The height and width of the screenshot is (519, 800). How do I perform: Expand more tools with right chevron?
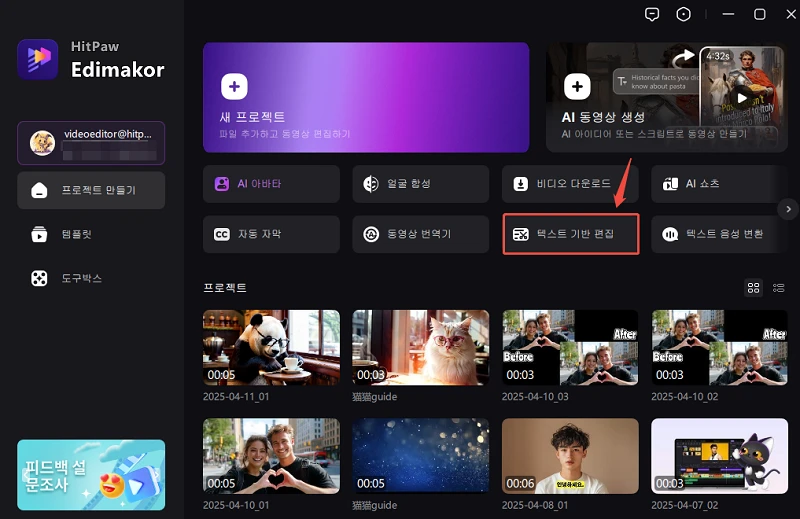788,209
